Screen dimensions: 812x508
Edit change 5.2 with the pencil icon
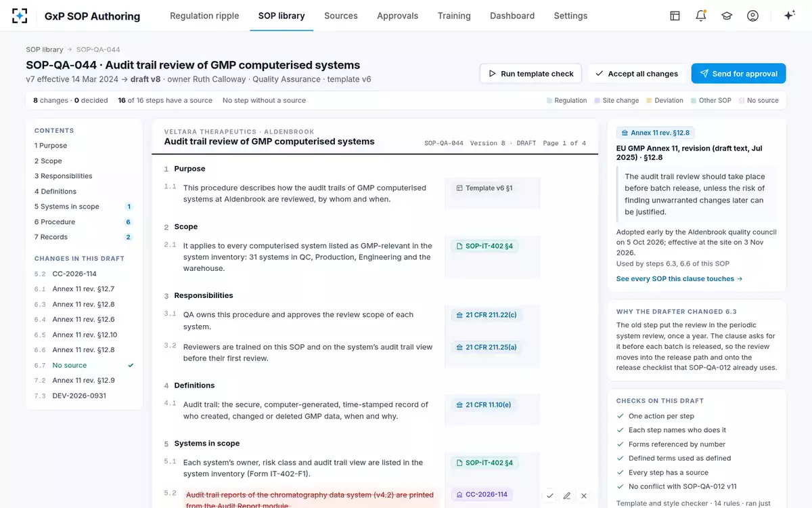coord(567,496)
